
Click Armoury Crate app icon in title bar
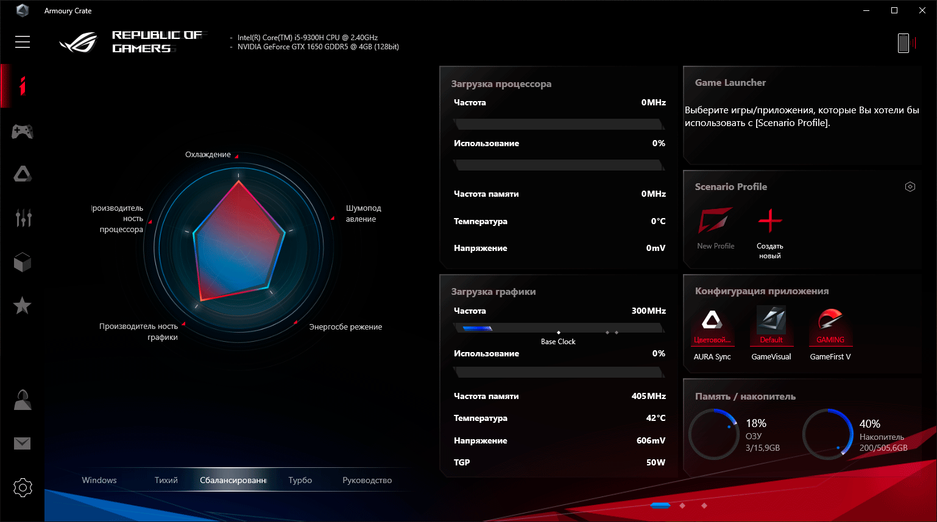tap(22, 10)
